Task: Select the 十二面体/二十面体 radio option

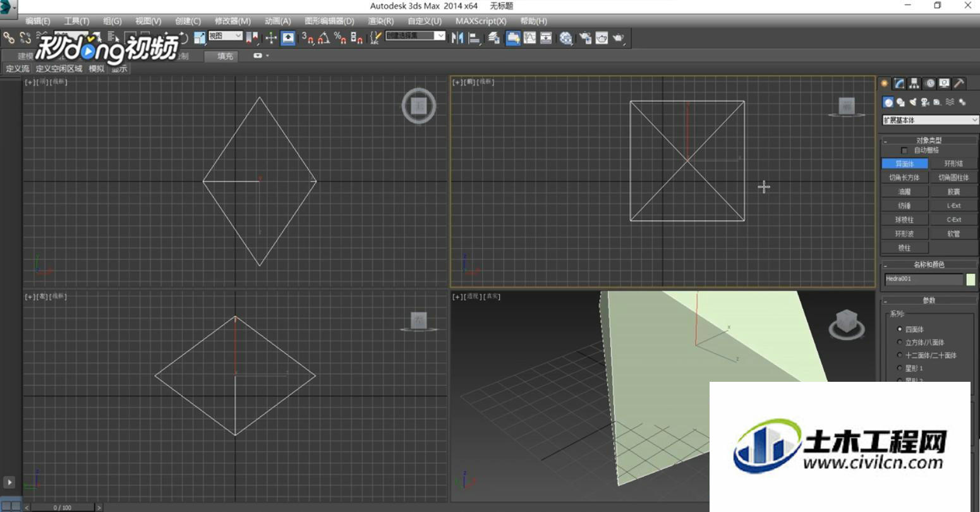Action: point(900,355)
